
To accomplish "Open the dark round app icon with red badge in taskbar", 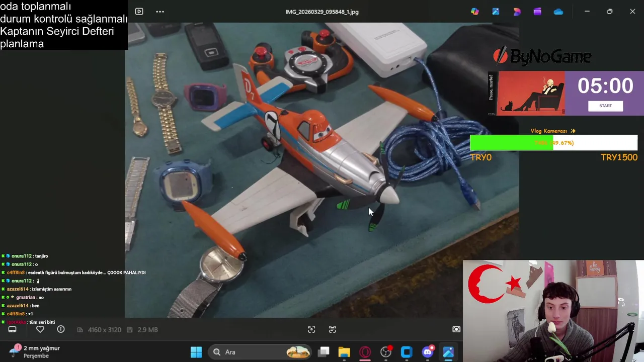I will pos(386,352).
